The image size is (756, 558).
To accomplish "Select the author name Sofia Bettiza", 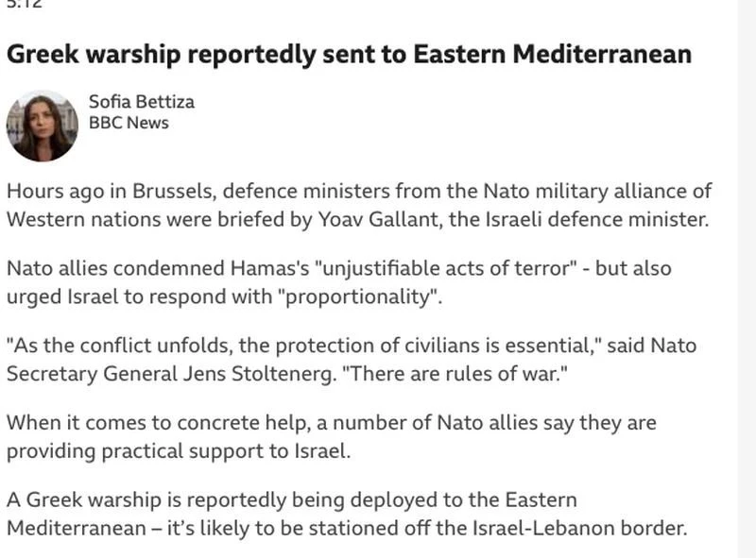I will 141,101.
